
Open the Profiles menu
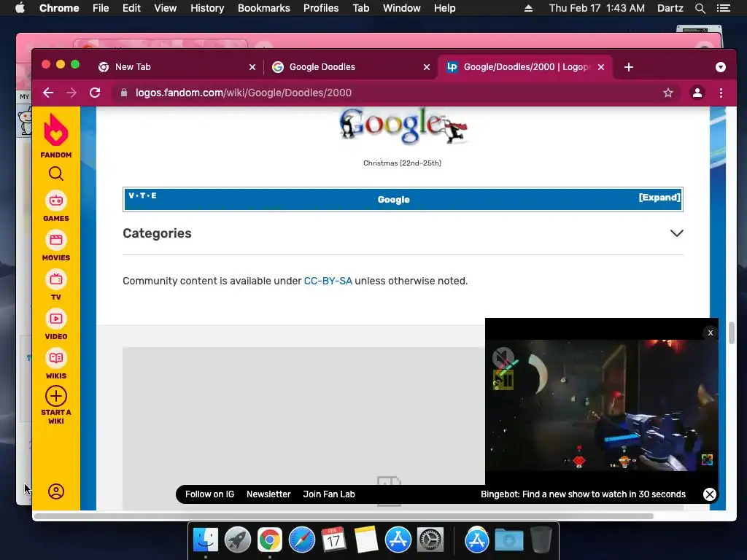(x=321, y=8)
